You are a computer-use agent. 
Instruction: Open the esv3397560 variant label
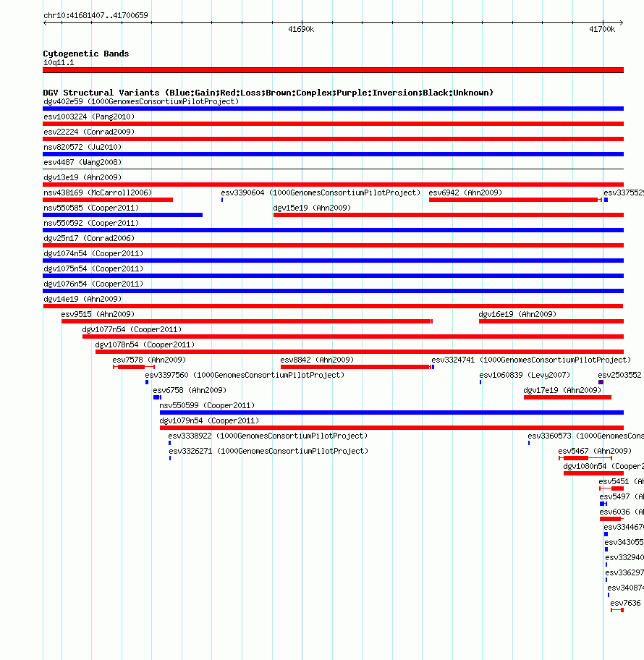coord(245,375)
